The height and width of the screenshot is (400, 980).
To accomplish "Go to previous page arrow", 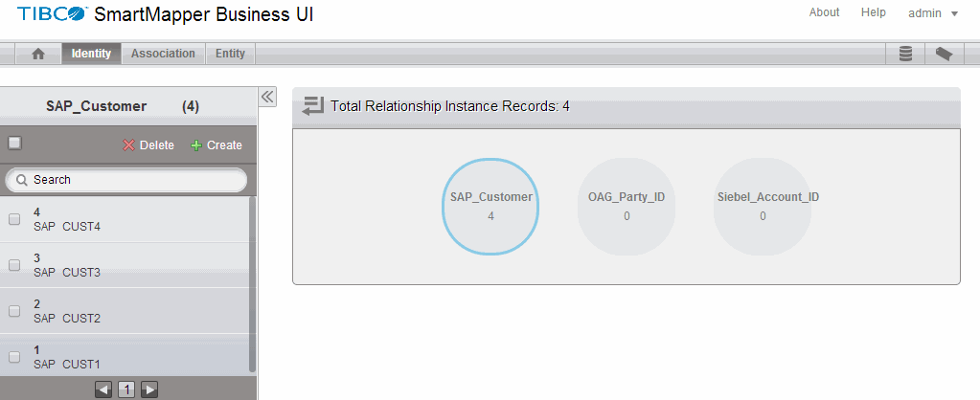I will tap(103, 389).
